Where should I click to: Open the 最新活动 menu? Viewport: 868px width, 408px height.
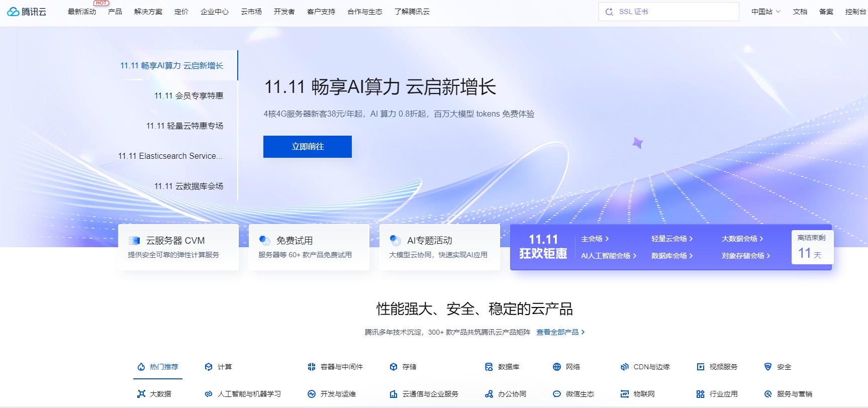point(82,12)
